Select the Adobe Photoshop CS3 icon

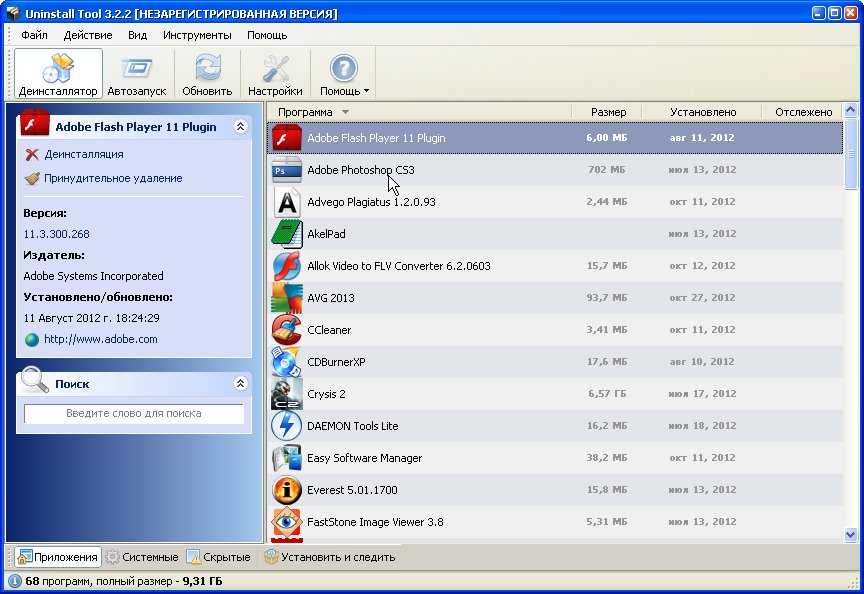tap(287, 170)
